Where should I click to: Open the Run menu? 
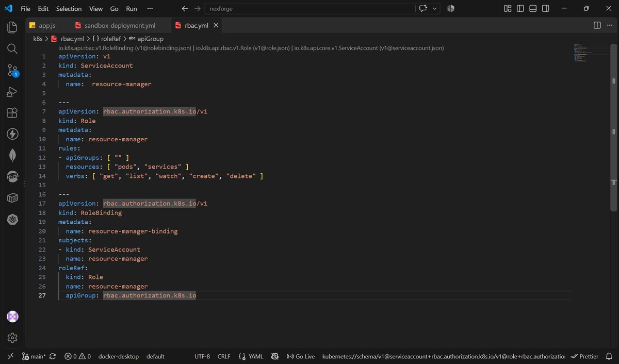[132, 9]
